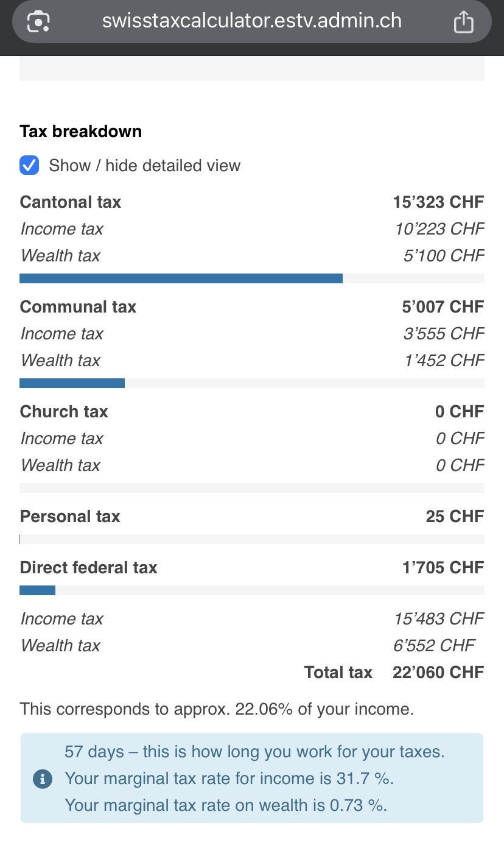Tap the swisstaxcalculator.estv.admin.ch URL text
The image size is (504, 845).
point(251,21)
